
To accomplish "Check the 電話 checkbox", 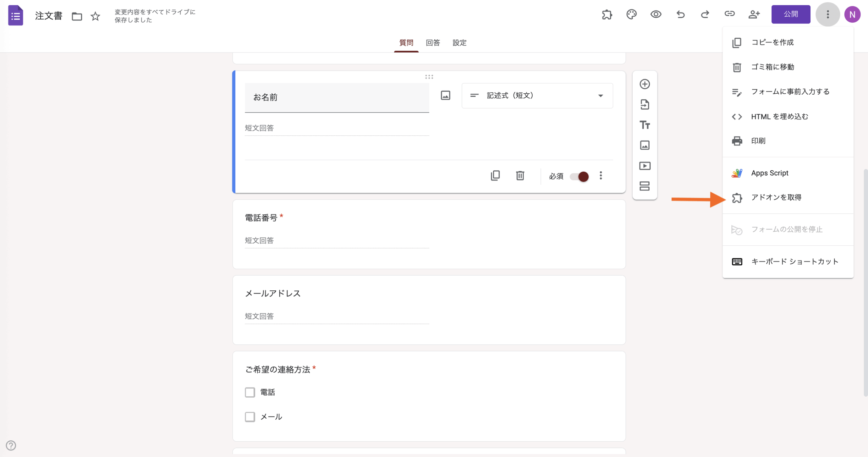I will (x=250, y=392).
